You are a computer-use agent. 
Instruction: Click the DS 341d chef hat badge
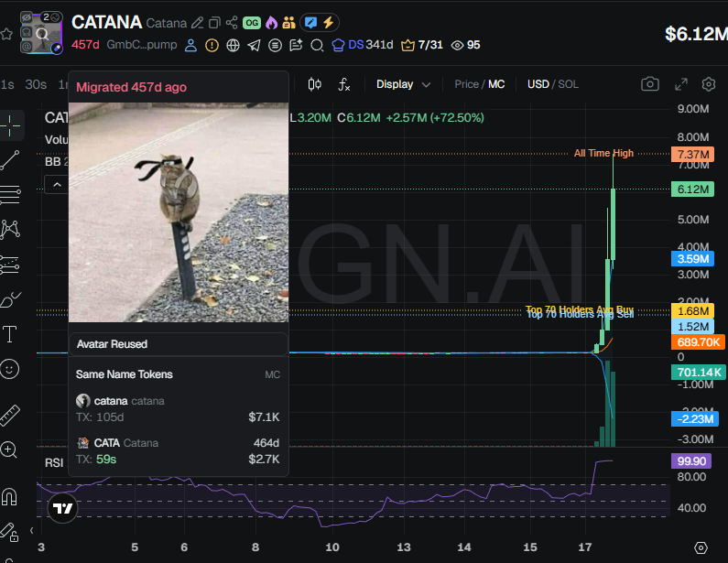(x=363, y=45)
